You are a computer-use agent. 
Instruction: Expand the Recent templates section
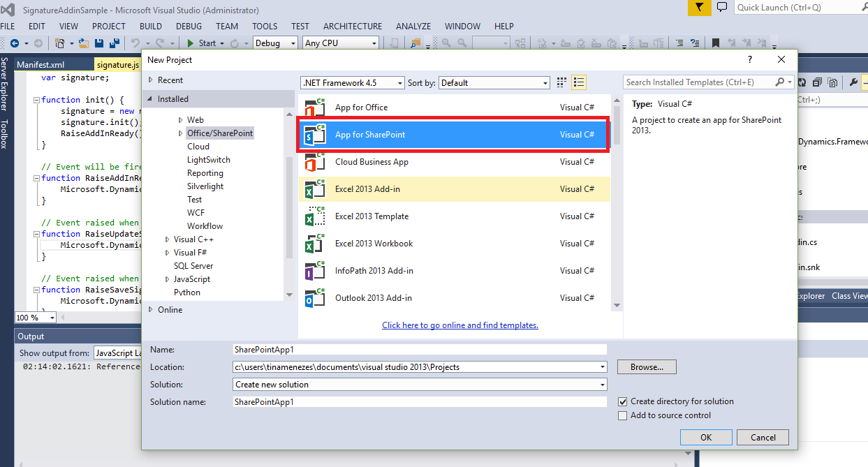point(150,80)
